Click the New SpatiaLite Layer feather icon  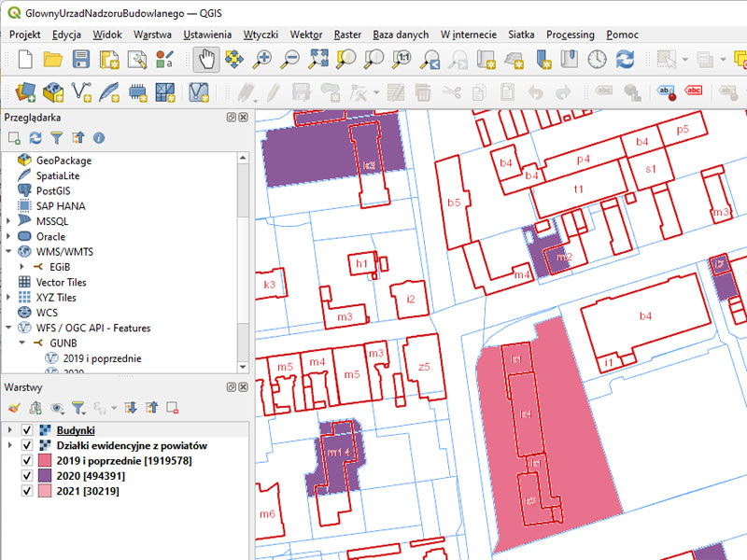pos(109,91)
